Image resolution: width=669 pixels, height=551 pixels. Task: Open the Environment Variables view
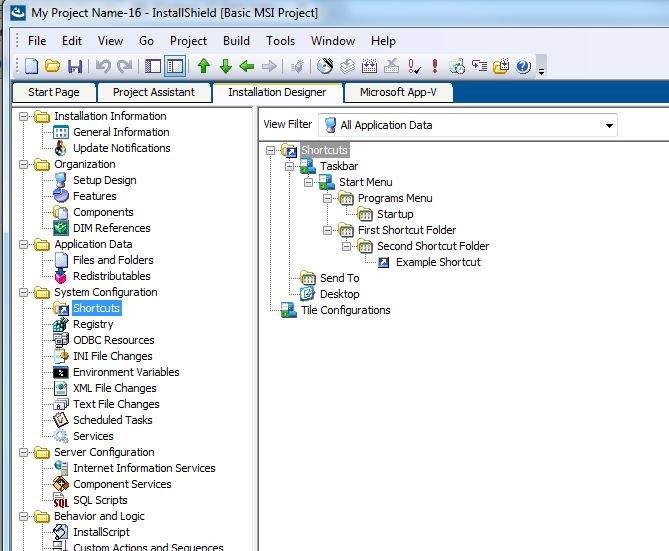[126, 372]
